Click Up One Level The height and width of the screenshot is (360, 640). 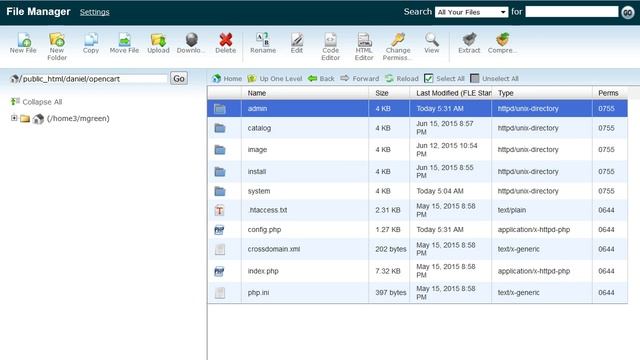pos(275,78)
